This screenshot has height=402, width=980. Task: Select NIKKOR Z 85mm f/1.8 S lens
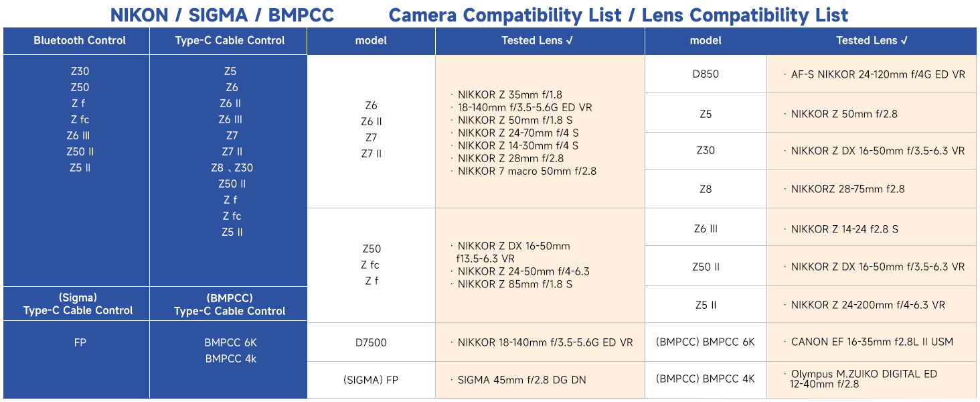[x=515, y=284]
